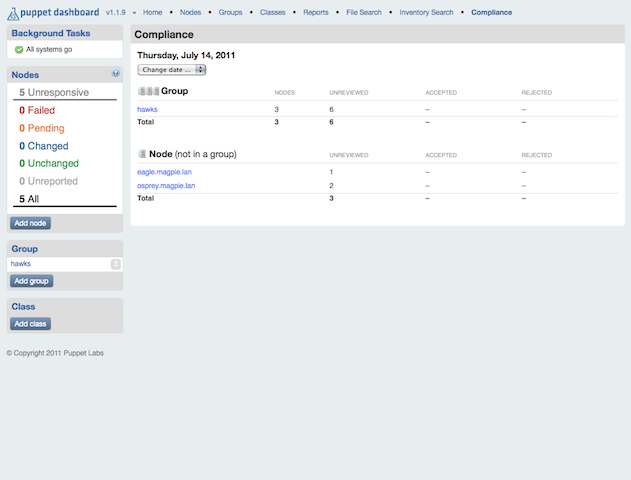Viewport: 631px width, 480px height.
Task: Click the Compliance page heading
Action: 164,35
